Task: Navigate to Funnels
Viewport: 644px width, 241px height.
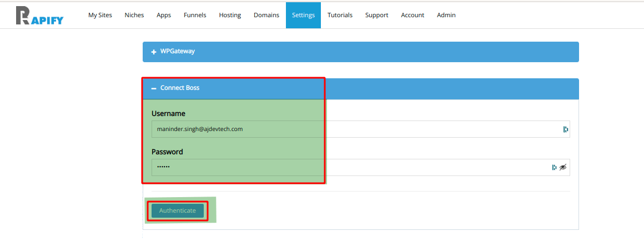Action: [195, 15]
